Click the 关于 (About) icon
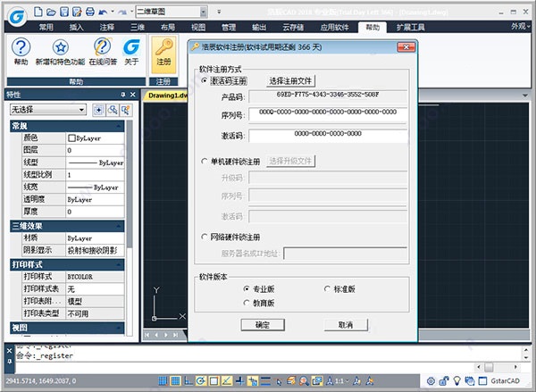The width and height of the screenshot is (536, 392). pyautogui.click(x=131, y=48)
